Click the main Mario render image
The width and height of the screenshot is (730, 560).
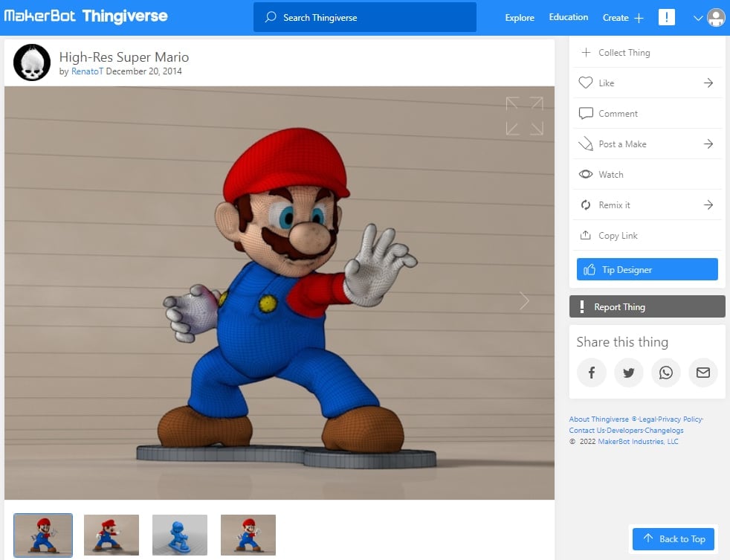(280, 293)
